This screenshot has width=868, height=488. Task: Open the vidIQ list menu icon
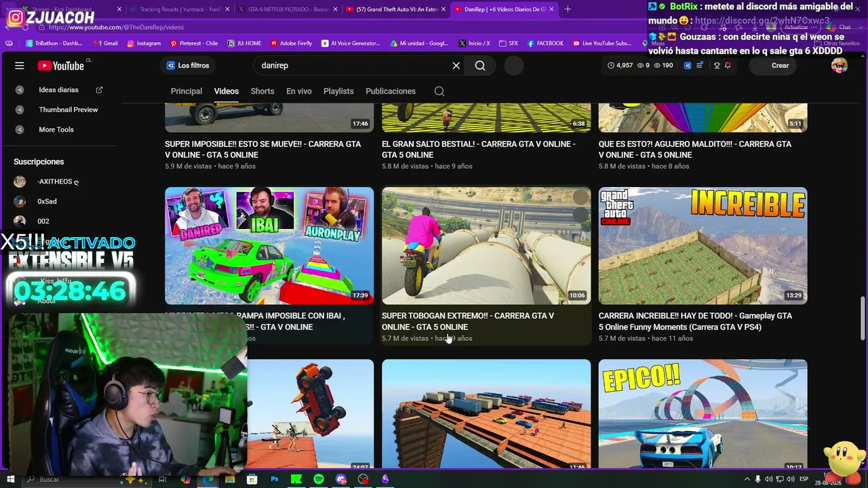click(699, 66)
